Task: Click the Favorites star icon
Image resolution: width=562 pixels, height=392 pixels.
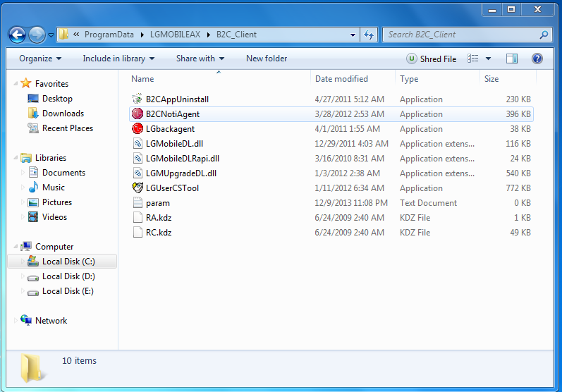Action: (x=26, y=83)
